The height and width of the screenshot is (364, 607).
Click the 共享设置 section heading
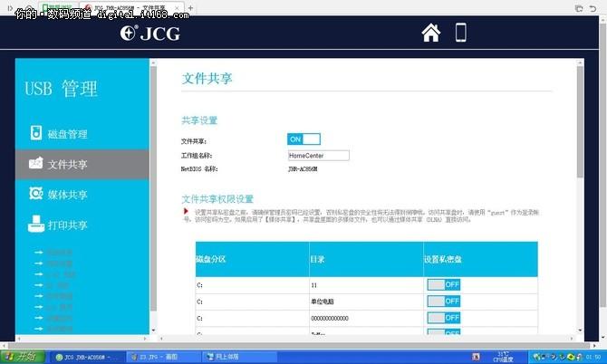199,120
